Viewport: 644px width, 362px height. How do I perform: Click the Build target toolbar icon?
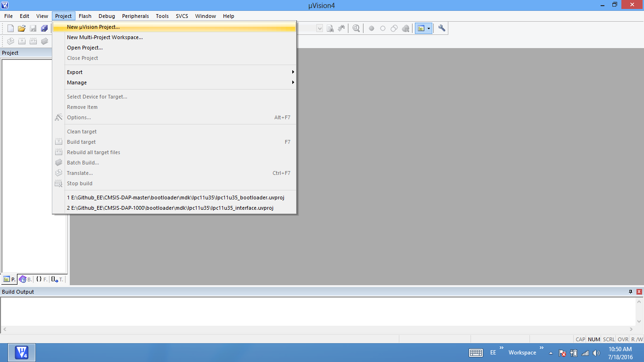pos(22,41)
